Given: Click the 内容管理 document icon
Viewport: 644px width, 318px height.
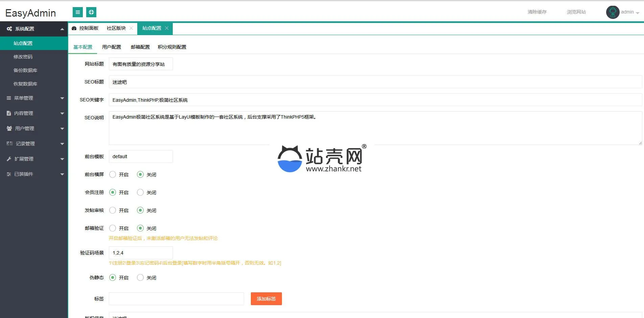Looking at the screenshot, I should coord(9,113).
